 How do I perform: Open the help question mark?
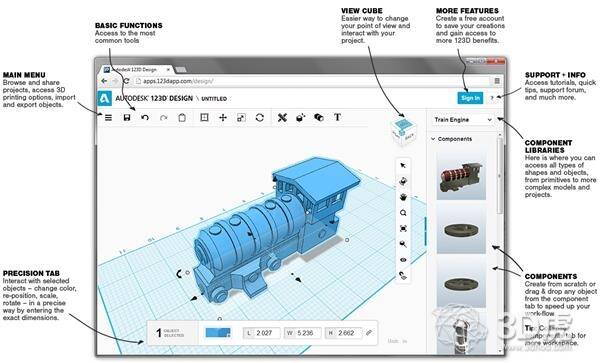(x=492, y=98)
